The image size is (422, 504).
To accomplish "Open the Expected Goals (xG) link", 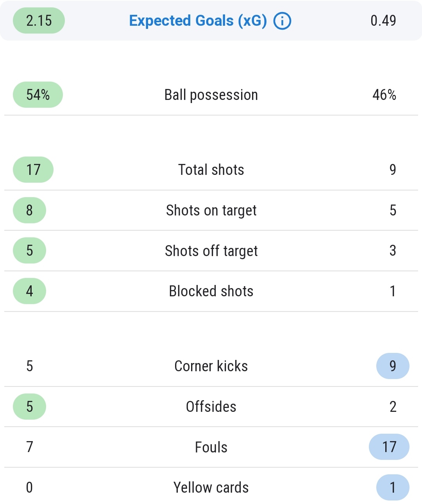I will [x=198, y=21].
